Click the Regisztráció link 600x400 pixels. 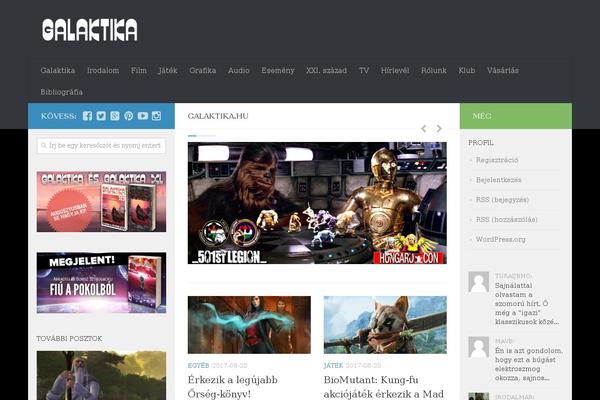click(x=497, y=160)
